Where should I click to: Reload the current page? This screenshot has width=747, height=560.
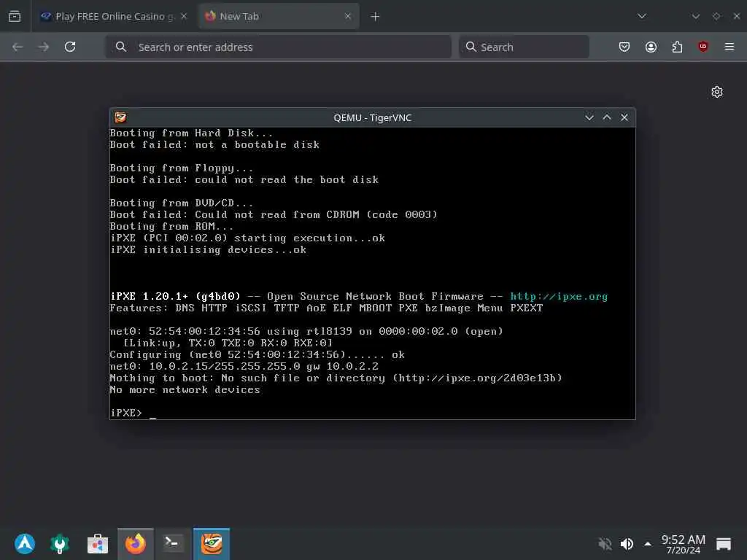point(70,47)
